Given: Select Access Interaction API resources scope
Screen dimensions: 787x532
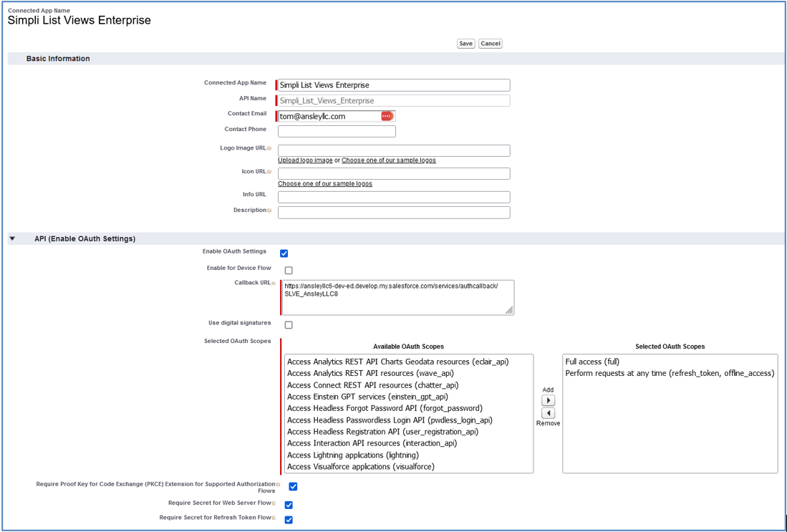Looking at the screenshot, I should coord(372,443).
